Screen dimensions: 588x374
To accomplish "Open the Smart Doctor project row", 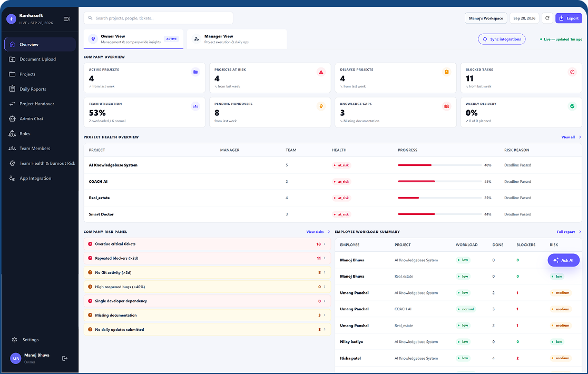I will [x=332, y=214].
